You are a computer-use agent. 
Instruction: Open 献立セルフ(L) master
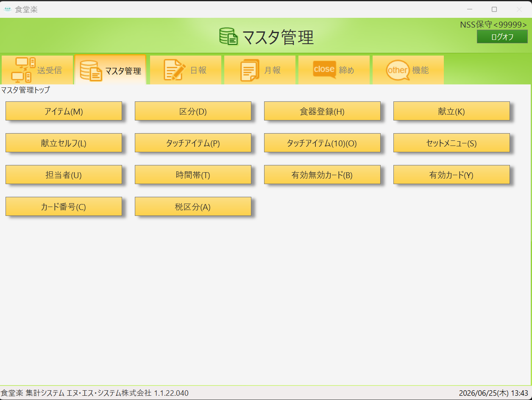pyautogui.click(x=64, y=143)
